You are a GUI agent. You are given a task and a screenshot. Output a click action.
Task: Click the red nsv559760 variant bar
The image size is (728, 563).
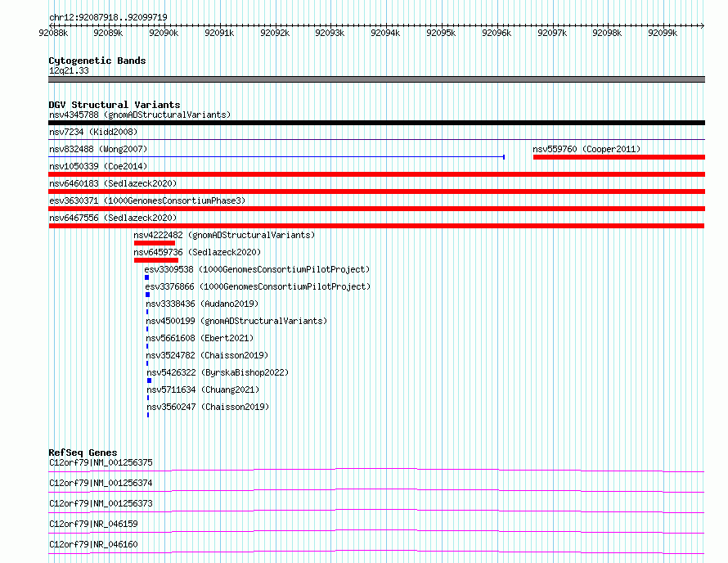coord(619,157)
